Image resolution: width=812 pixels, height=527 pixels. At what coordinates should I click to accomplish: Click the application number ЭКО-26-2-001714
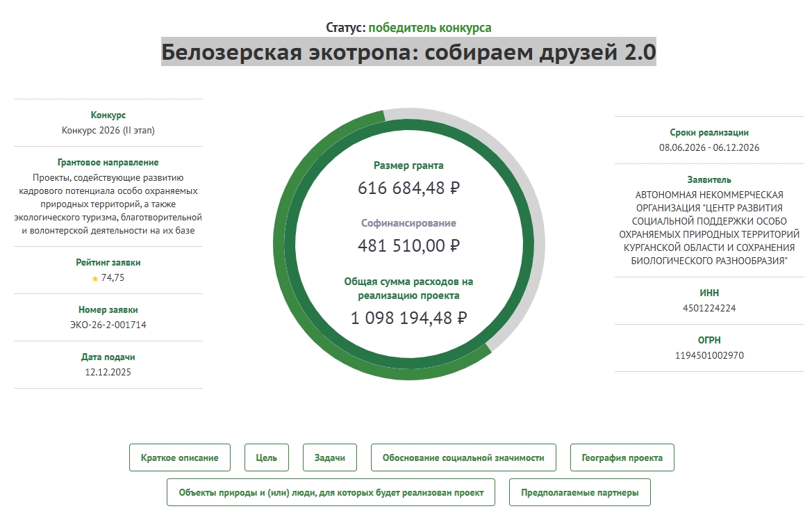[x=108, y=325]
